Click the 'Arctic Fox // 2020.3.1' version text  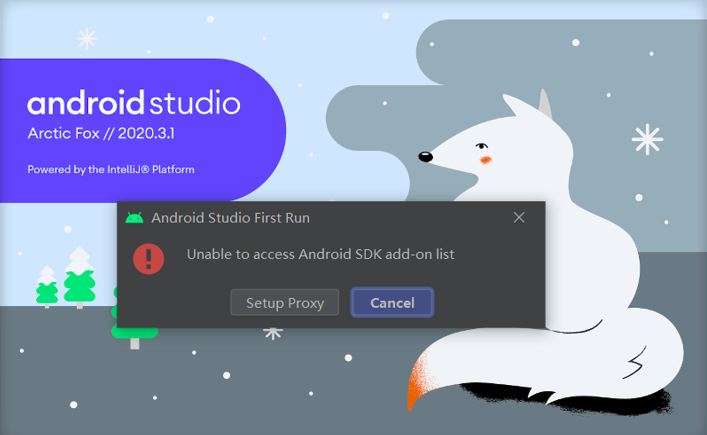pos(101,133)
